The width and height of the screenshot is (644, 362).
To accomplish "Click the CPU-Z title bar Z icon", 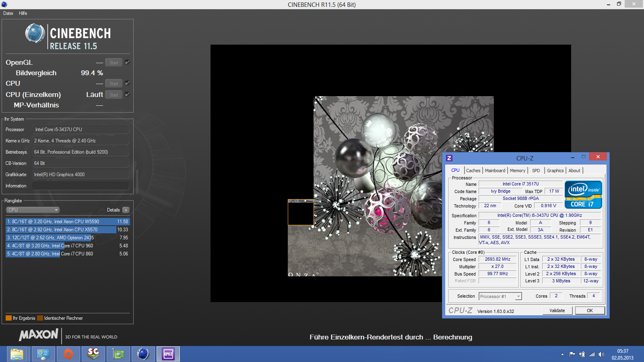I will point(449,158).
